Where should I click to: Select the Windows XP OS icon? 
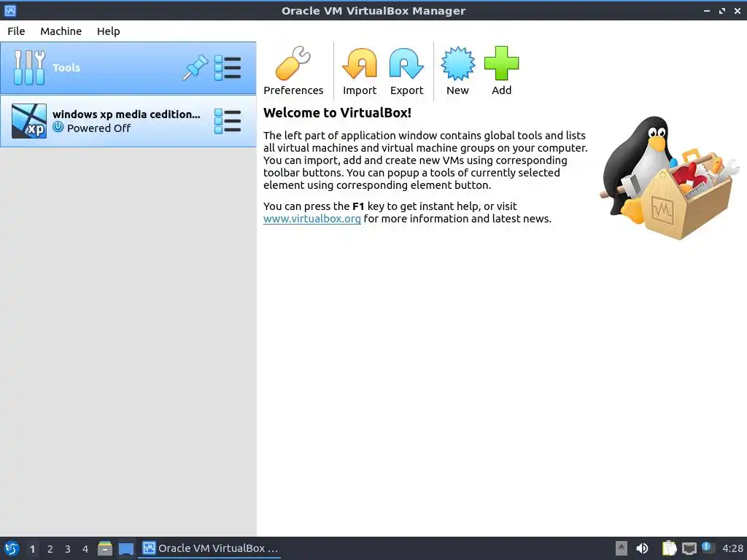[x=29, y=121]
